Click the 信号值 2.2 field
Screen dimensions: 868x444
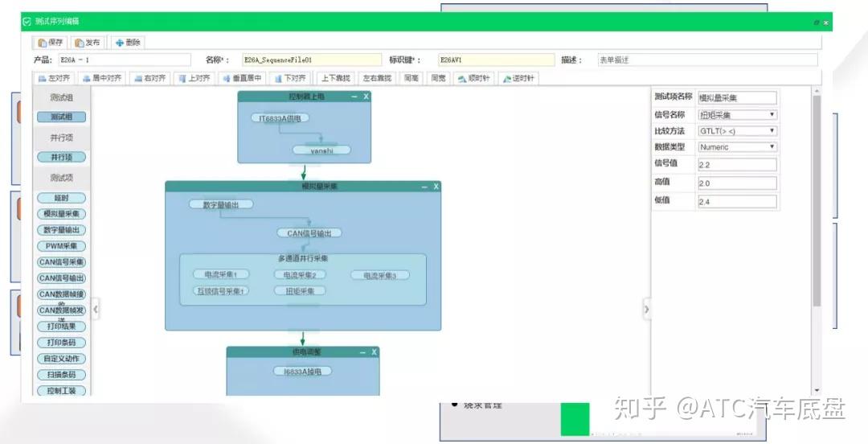coord(737,165)
